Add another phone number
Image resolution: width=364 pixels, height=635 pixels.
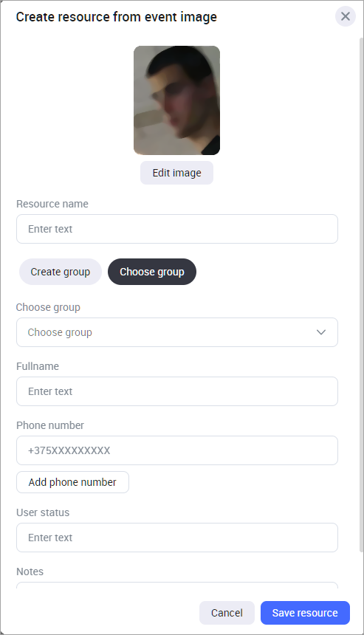click(x=72, y=482)
